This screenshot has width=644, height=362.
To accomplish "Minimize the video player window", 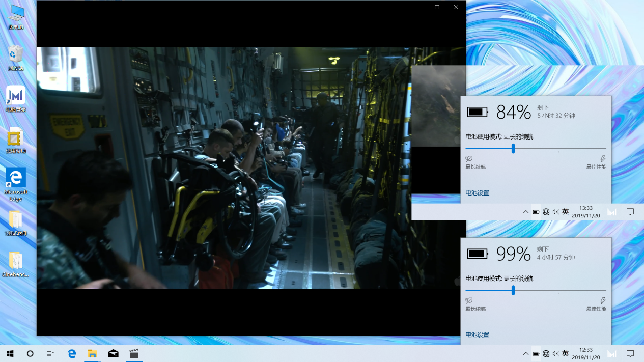I will (418, 7).
